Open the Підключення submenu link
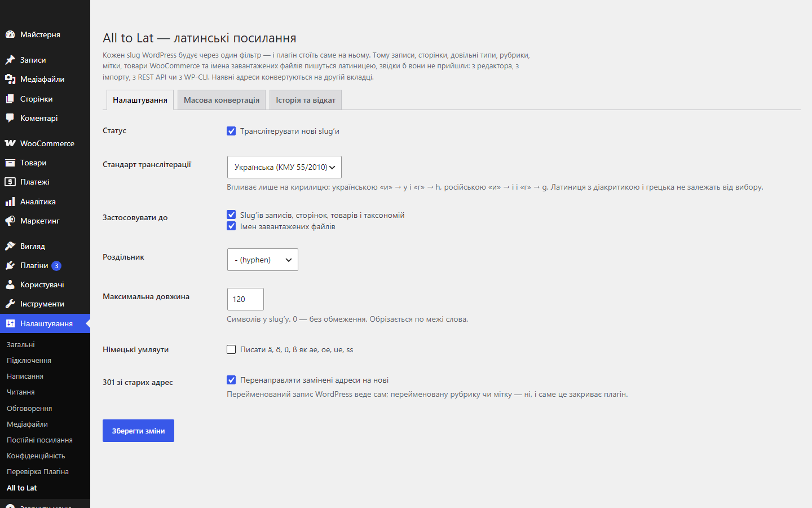 coord(29,360)
